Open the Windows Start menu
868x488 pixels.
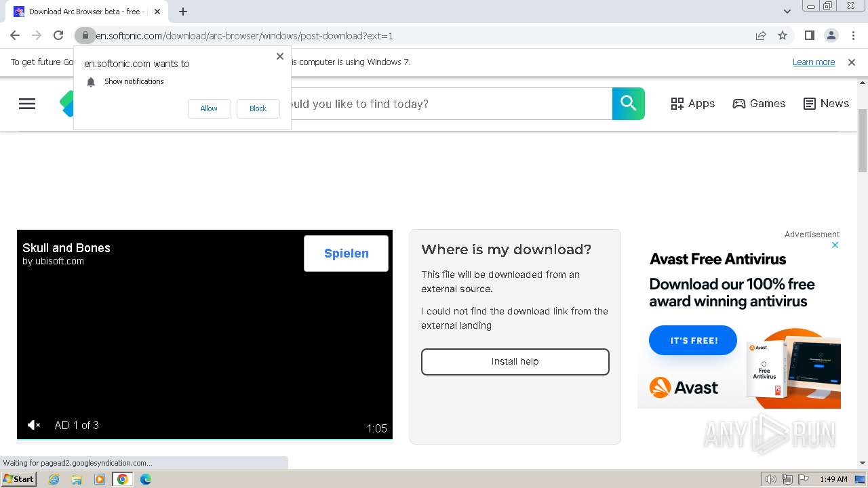pyautogui.click(x=19, y=479)
